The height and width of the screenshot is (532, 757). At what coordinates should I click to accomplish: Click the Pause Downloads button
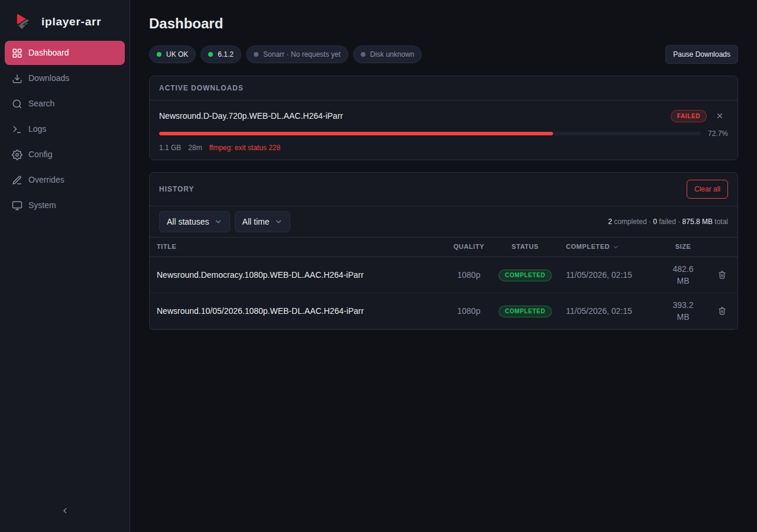pyautogui.click(x=701, y=54)
